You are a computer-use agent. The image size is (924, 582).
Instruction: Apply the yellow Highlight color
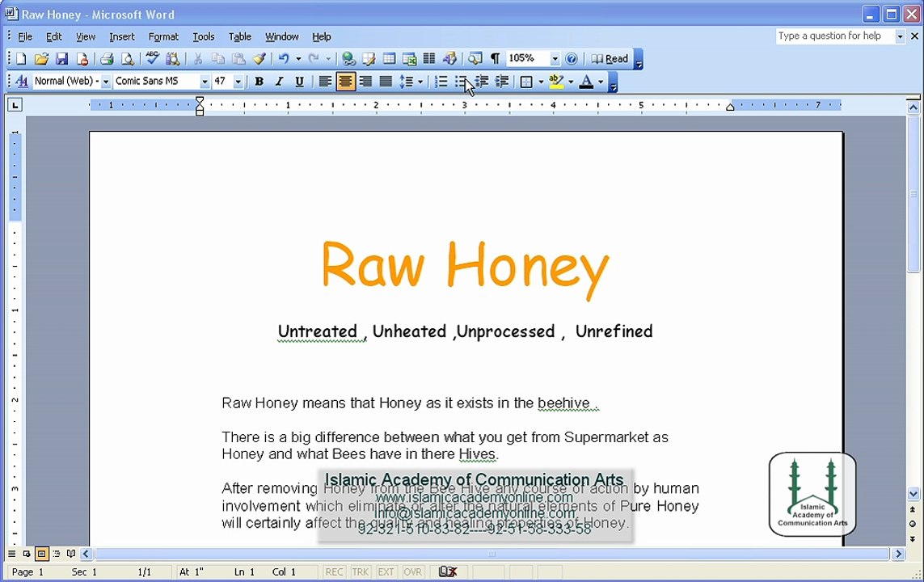pos(556,82)
